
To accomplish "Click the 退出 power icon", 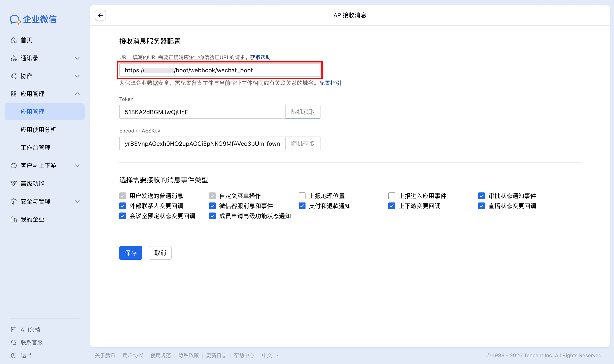I will (x=14, y=355).
